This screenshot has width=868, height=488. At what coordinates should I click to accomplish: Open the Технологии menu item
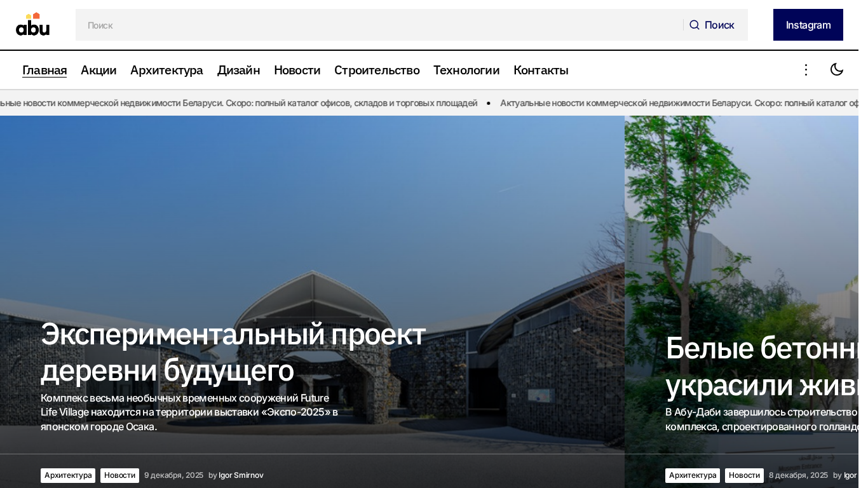(466, 70)
